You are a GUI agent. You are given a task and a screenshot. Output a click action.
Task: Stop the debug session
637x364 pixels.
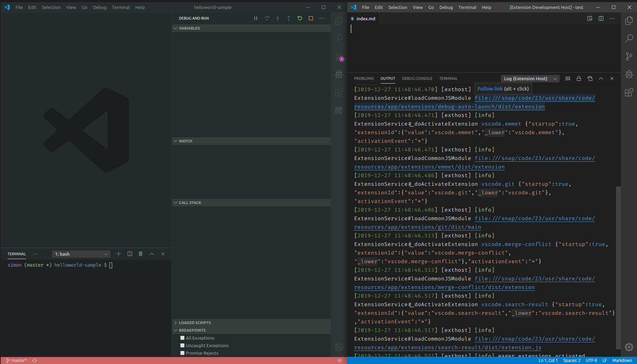pyautogui.click(x=311, y=18)
